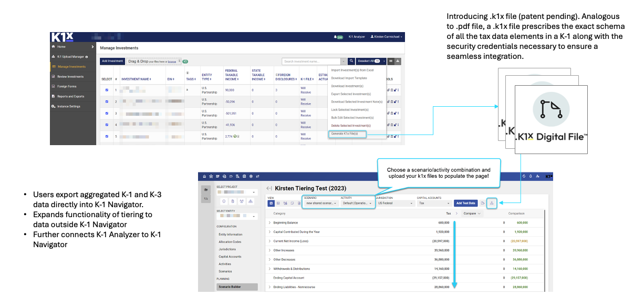
Task: Click the export icon next to Add Test Data
Action: pos(482,203)
